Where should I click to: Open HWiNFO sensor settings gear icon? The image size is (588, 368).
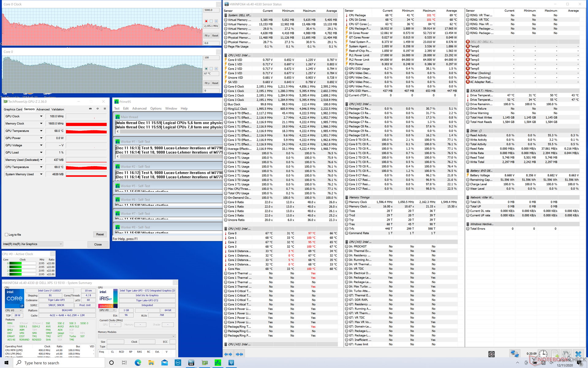(566, 354)
